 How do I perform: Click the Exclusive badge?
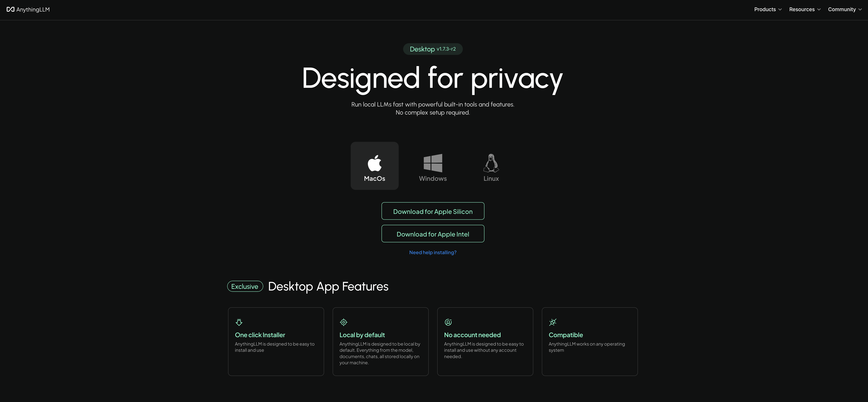pyautogui.click(x=245, y=286)
